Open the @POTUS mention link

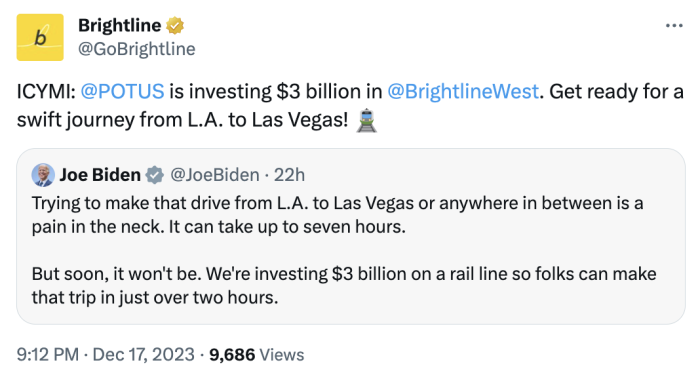coord(122,92)
